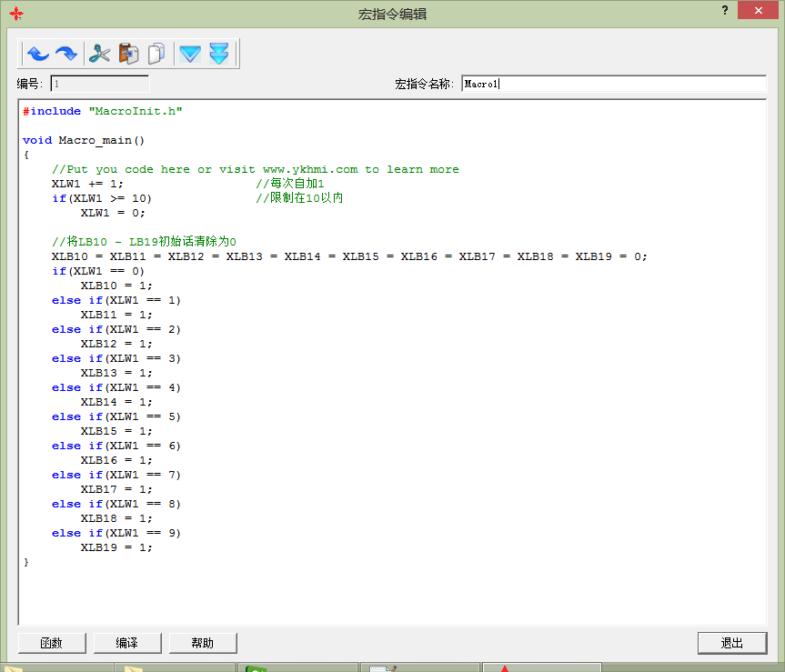Viewport: 785px width, 672px height.
Task: Click on 'void Macro_main()' in code
Action: tap(84, 140)
